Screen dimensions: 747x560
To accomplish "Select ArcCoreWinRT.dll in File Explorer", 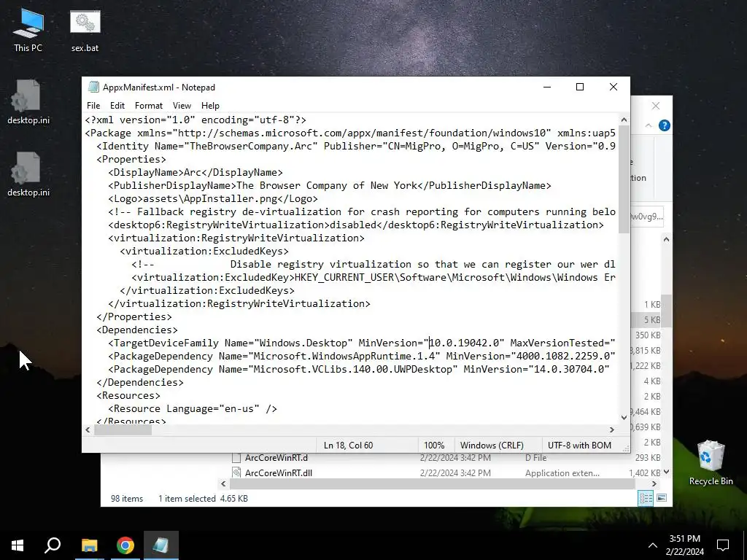I will pos(279,472).
